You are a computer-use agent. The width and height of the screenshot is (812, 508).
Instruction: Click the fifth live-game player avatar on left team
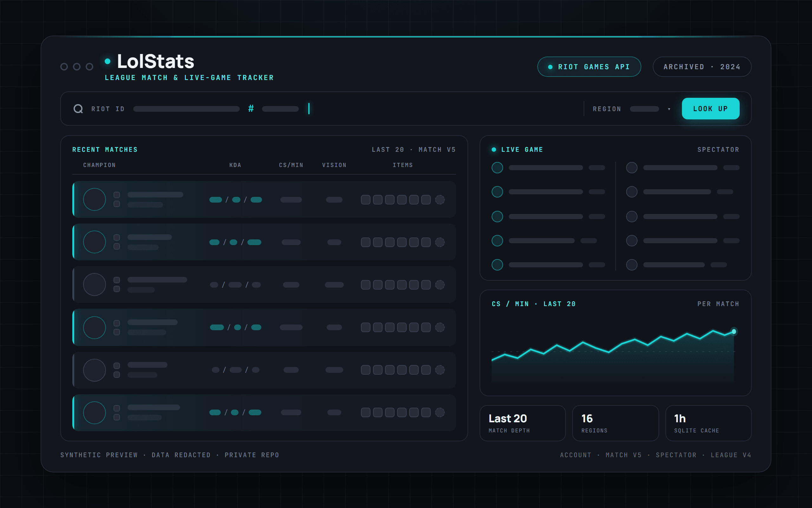(x=497, y=265)
